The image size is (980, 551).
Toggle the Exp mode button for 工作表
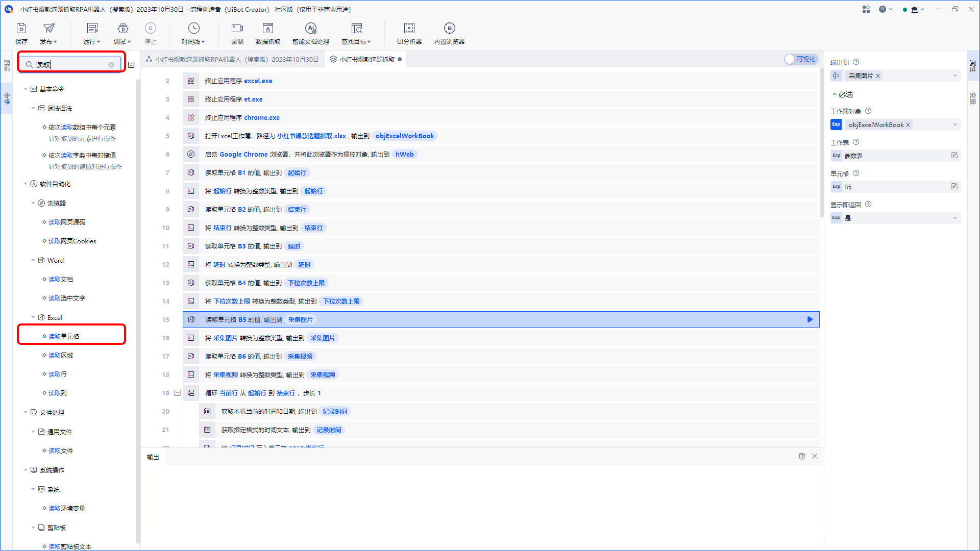836,155
